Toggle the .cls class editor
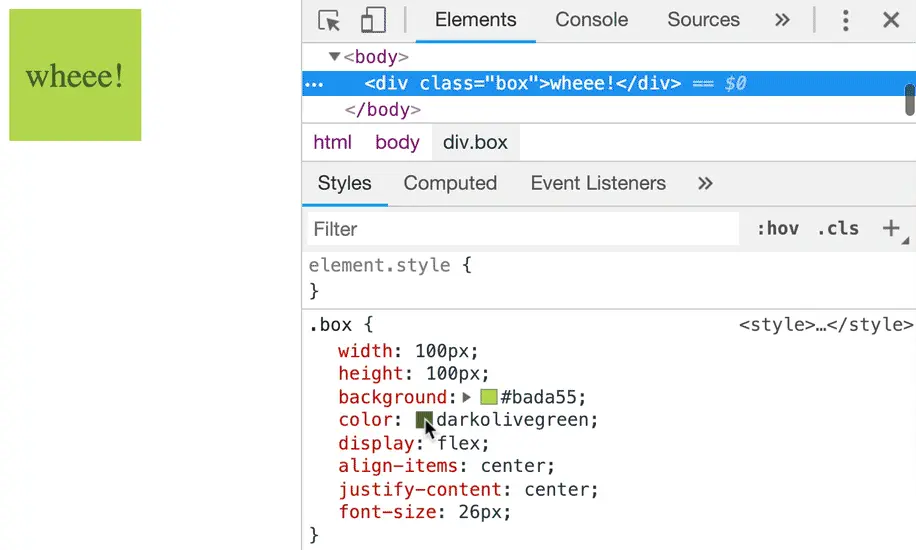916x550 pixels. (838, 229)
